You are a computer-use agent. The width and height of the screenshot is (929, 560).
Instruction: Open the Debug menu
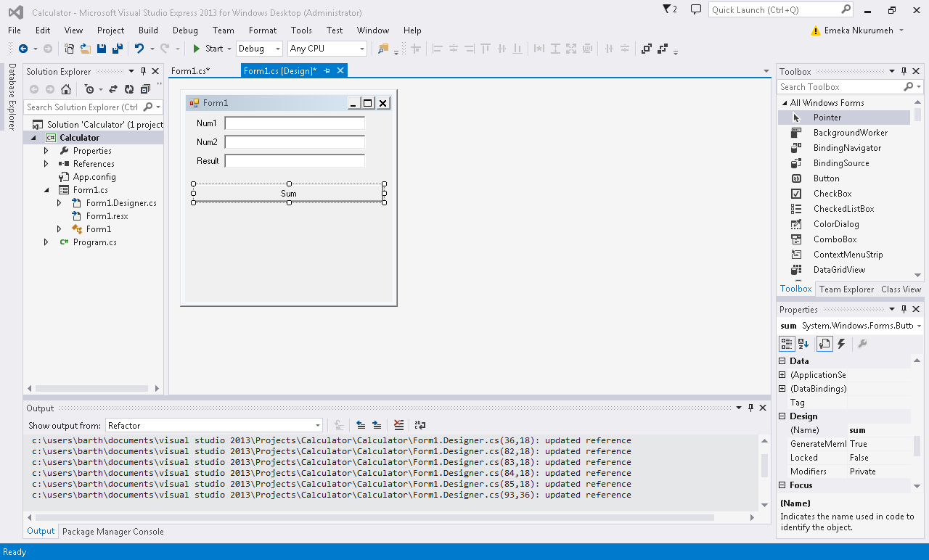(x=185, y=30)
